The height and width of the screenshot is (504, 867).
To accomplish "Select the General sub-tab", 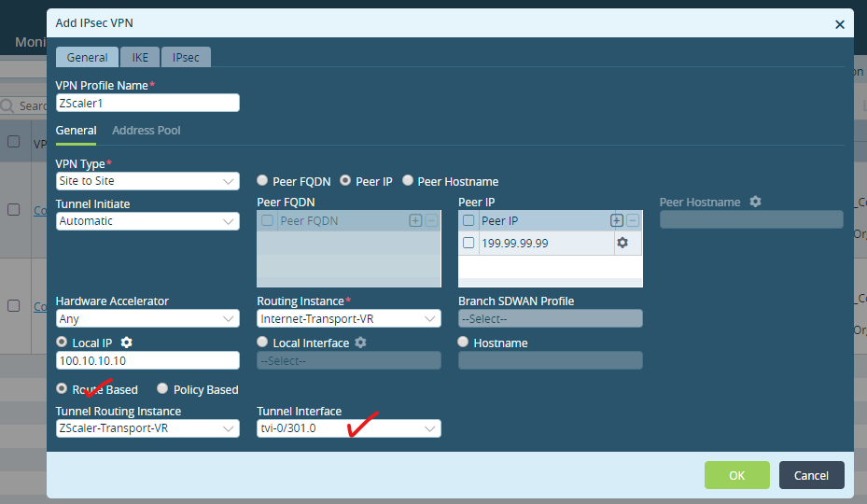I will point(76,131).
